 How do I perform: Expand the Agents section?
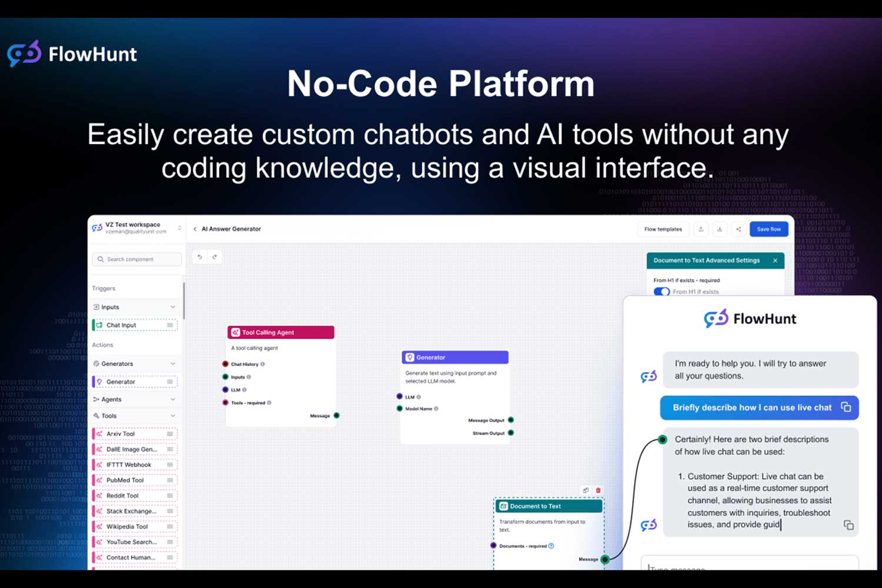point(173,399)
